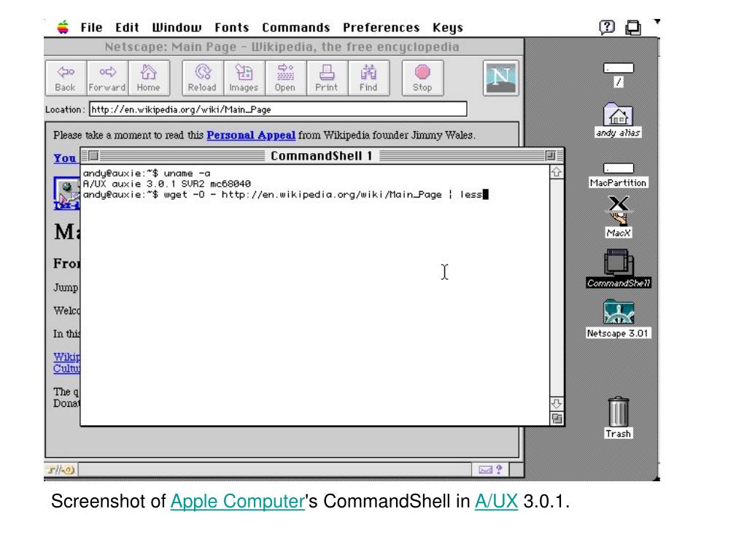747x560 pixels.
Task: Click the A/UX caption link
Action: coord(496,501)
